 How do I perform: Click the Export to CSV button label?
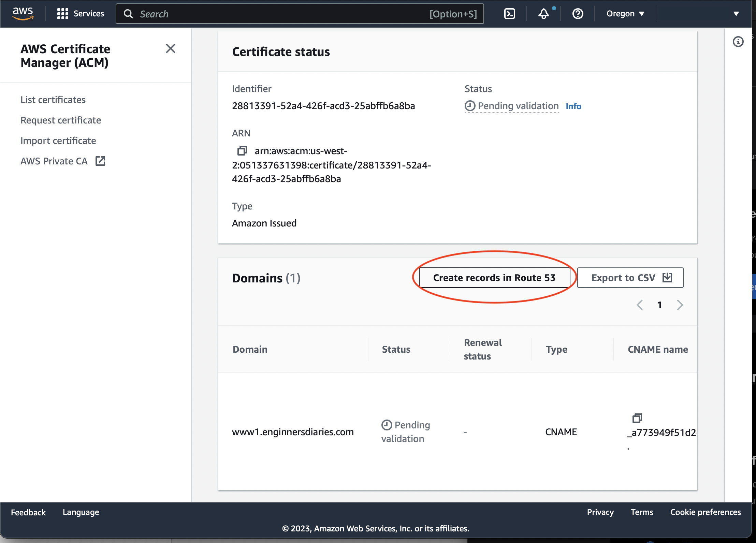tap(623, 278)
